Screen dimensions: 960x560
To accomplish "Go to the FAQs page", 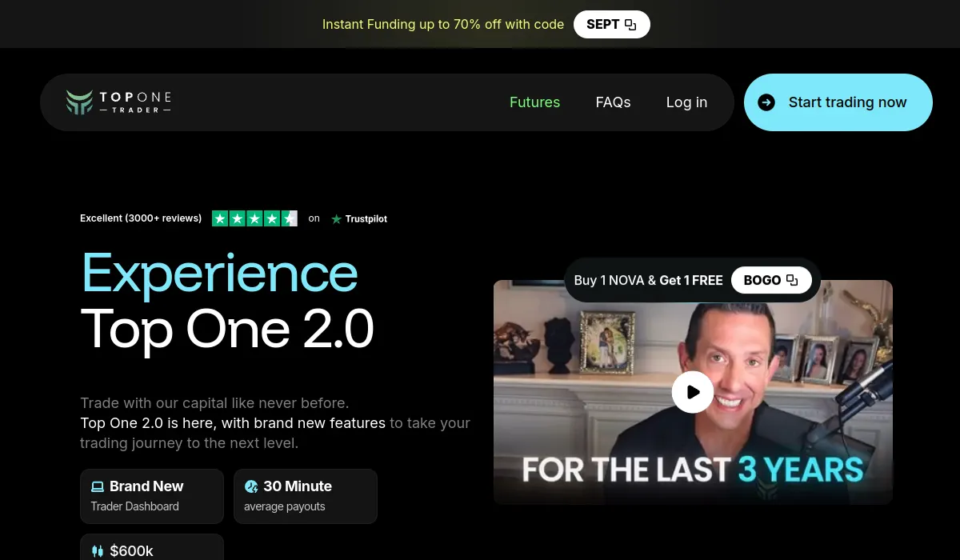I will coord(614,102).
